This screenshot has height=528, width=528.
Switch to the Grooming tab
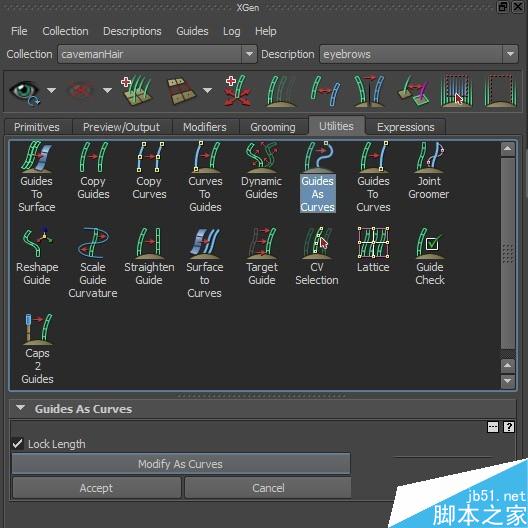pyautogui.click(x=273, y=127)
